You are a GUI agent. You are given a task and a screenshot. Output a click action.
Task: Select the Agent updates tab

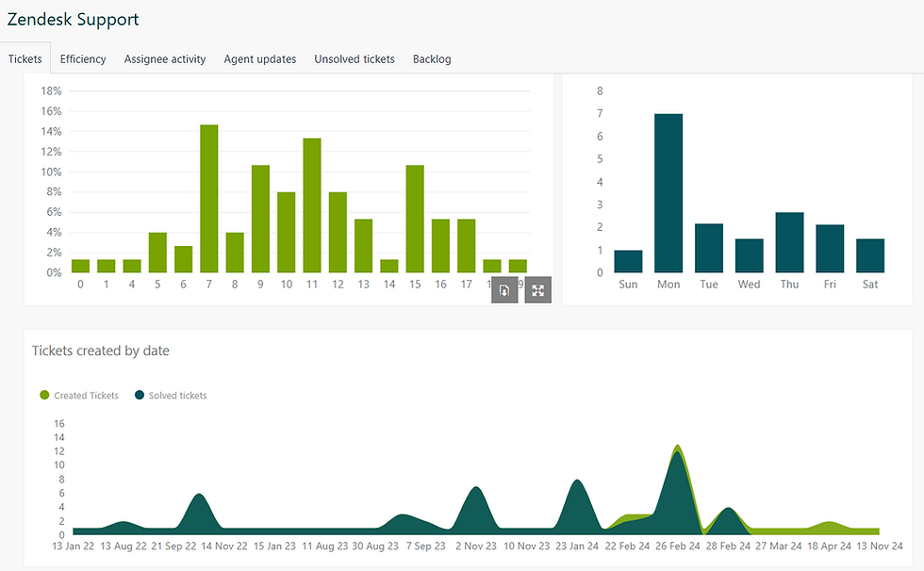pyautogui.click(x=259, y=58)
